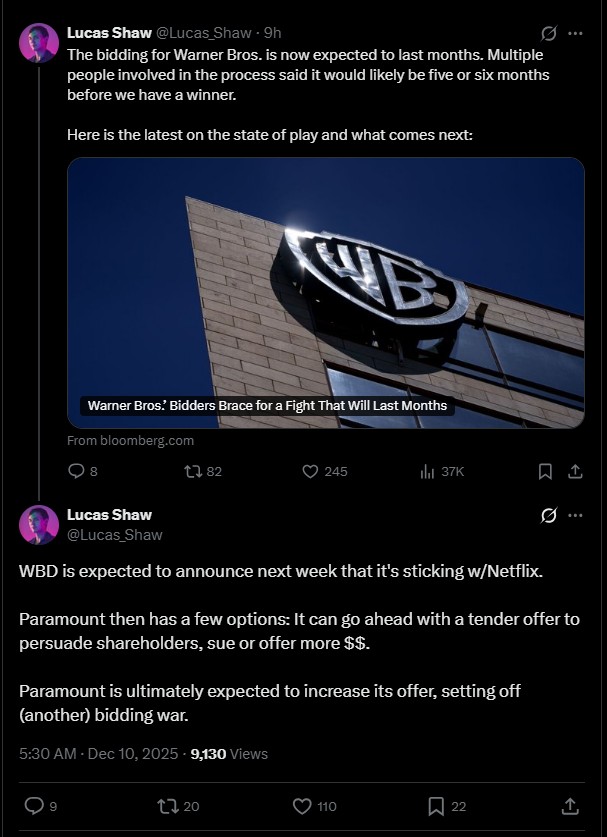Screen dimensions: 607x837
Task: Share the first tweet
Action: click(x=573, y=471)
